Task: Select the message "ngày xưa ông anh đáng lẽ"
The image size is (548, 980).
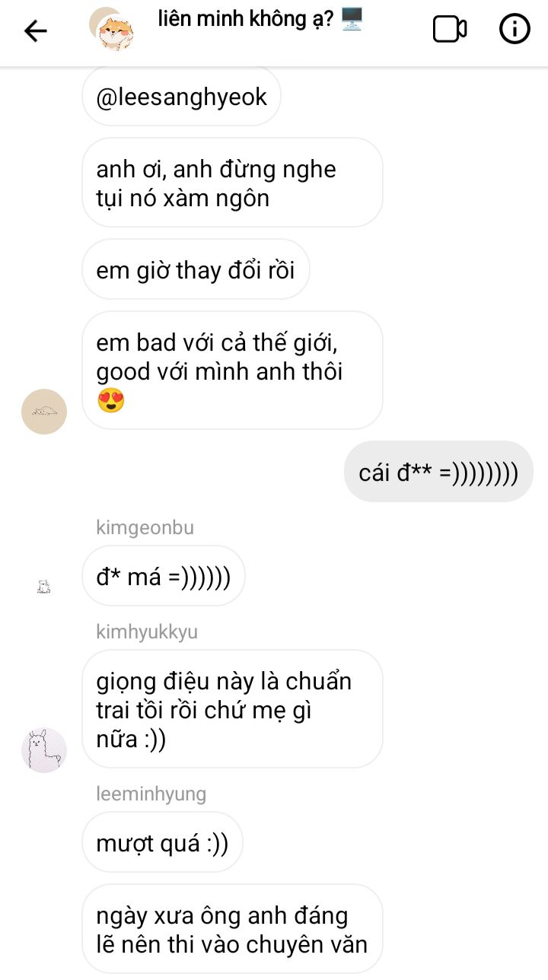Action: [x=232, y=930]
